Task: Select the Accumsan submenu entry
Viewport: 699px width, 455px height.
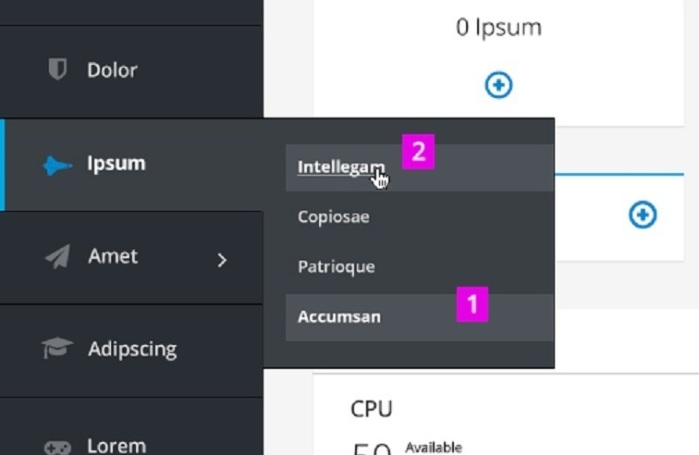Action: 339,317
